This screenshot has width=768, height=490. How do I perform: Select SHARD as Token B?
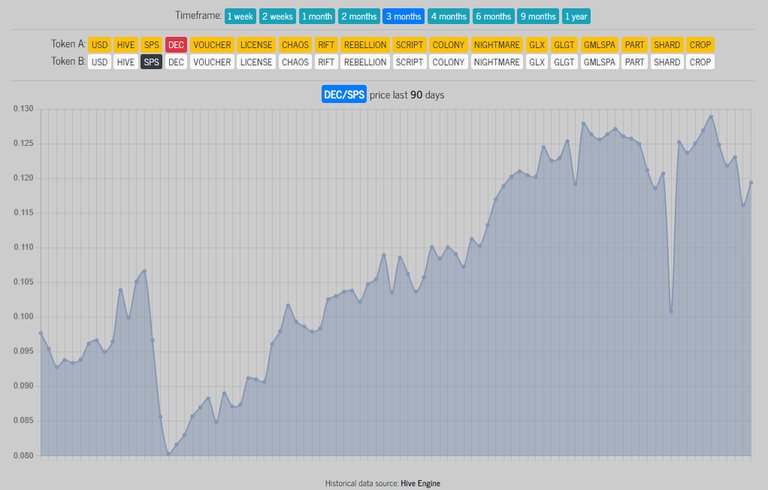(x=667, y=62)
